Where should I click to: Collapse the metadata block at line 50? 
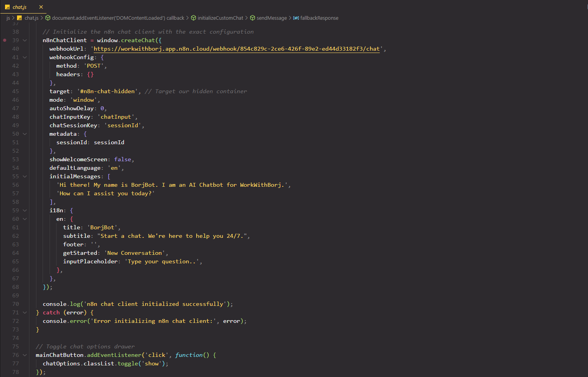[x=25, y=134]
